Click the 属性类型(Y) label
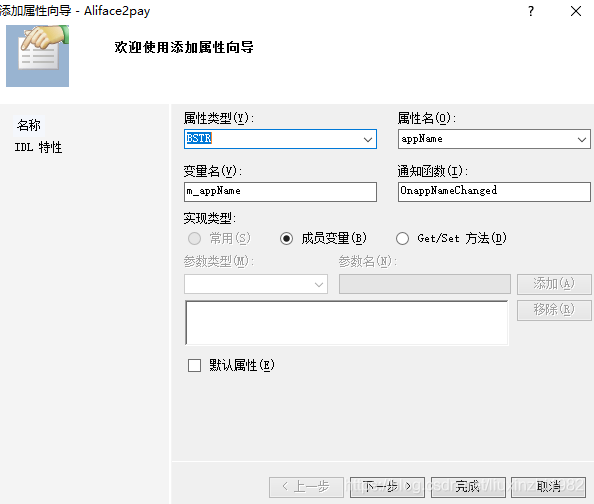Screen dimensions: 594x504 point(219,118)
